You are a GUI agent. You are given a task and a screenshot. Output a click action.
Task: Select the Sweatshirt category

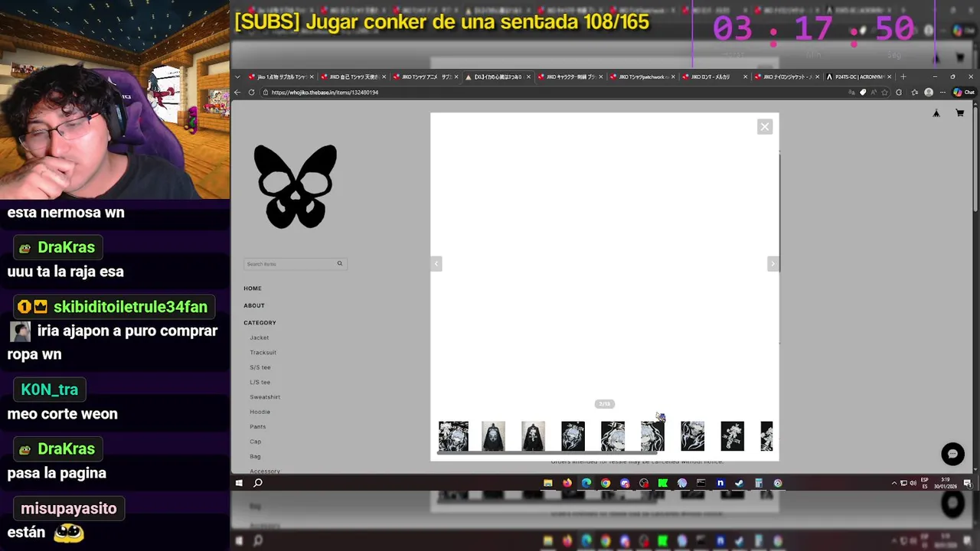pyautogui.click(x=265, y=397)
